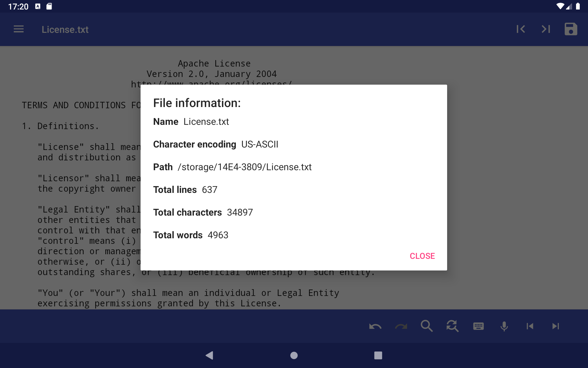Click the License.txt title in app bar

(65, 29)
